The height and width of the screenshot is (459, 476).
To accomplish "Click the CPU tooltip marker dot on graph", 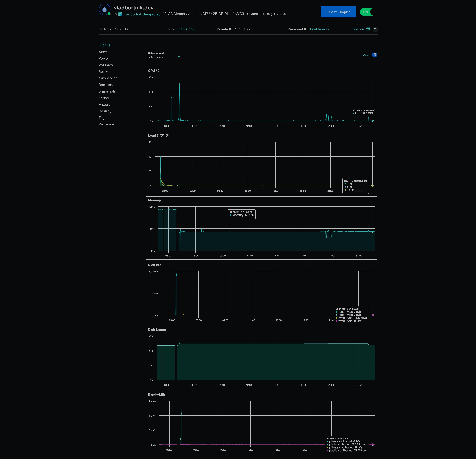I will tap(372, 121).
